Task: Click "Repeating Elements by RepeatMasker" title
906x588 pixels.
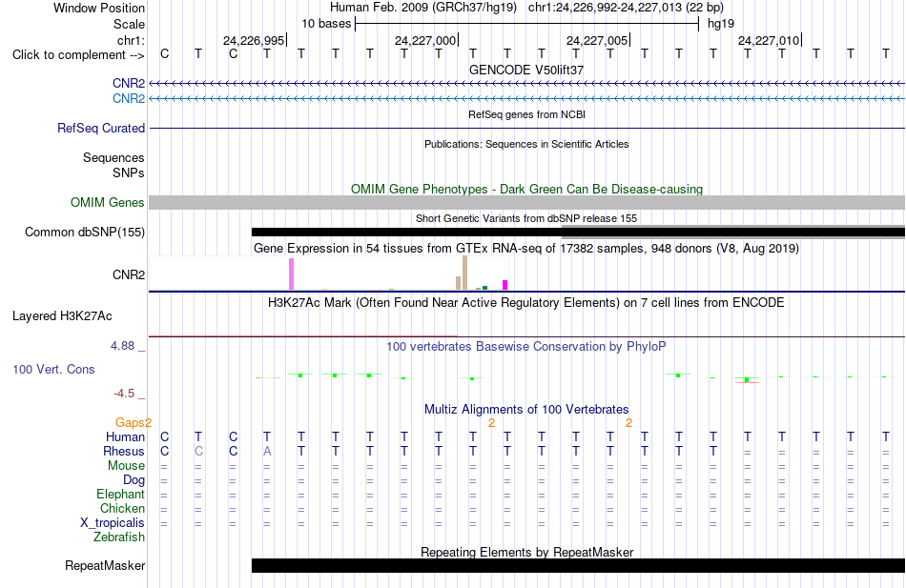Action: tap(527, 552)
